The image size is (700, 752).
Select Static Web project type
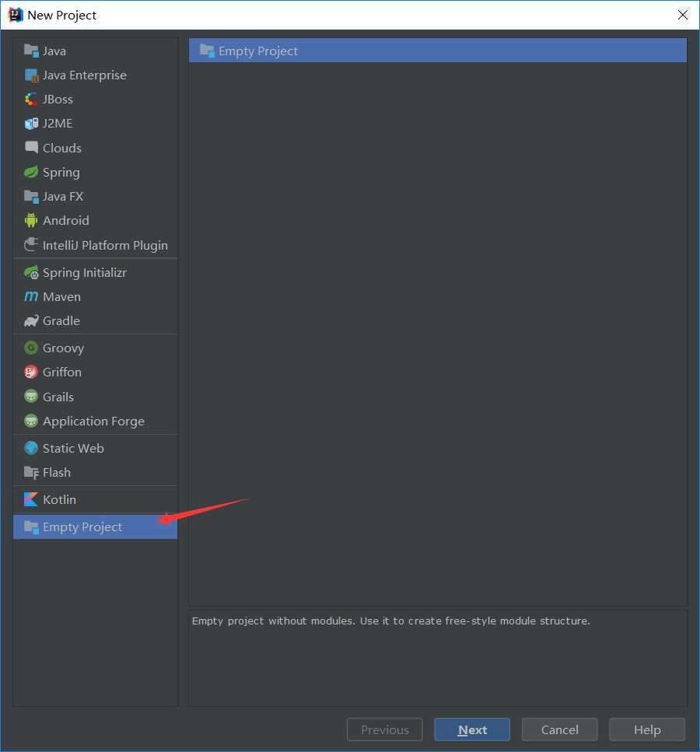coord(96,448)
